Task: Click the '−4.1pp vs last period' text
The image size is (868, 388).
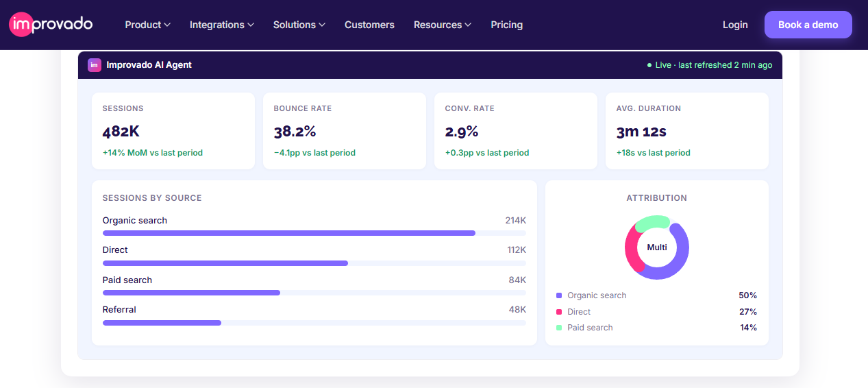Action: (314, 153)
